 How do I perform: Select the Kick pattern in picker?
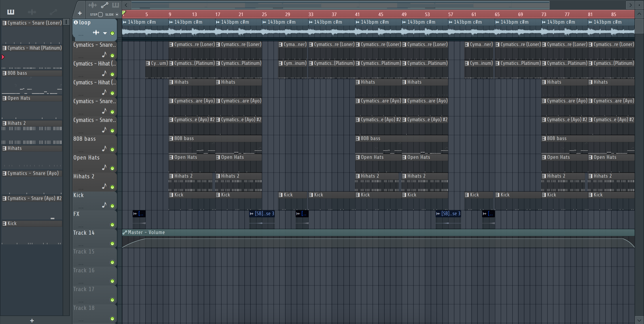pyautogui.click(x=32, y=224)
